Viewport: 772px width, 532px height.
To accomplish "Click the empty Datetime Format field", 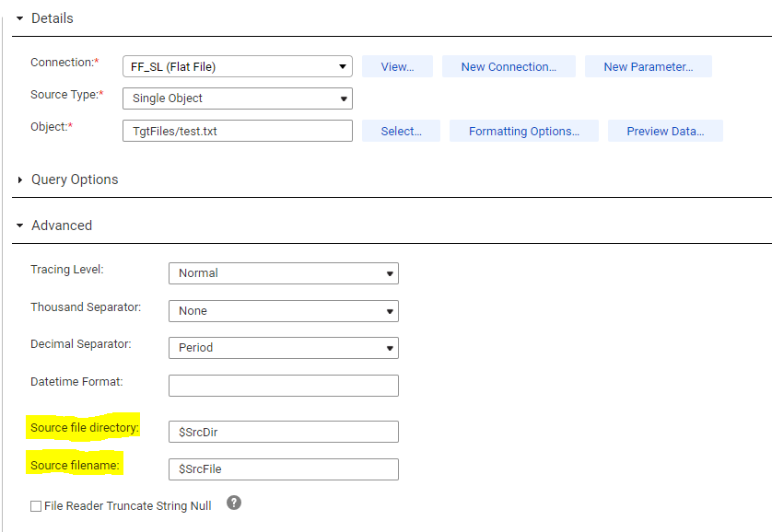I will 284,386.
